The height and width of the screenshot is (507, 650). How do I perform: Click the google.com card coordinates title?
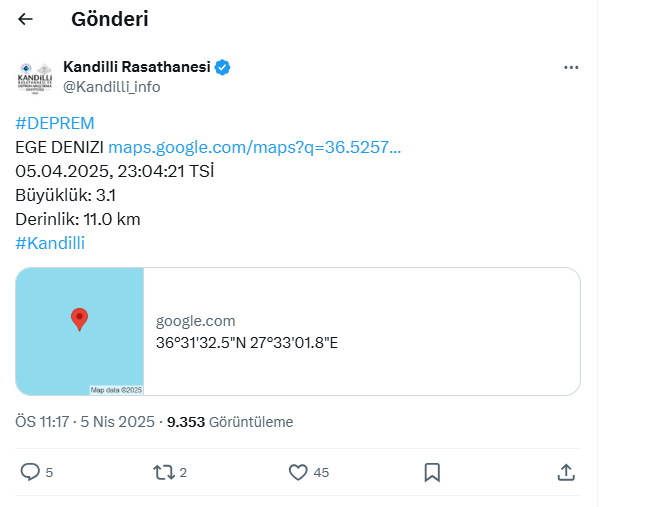tap(247, 343)
